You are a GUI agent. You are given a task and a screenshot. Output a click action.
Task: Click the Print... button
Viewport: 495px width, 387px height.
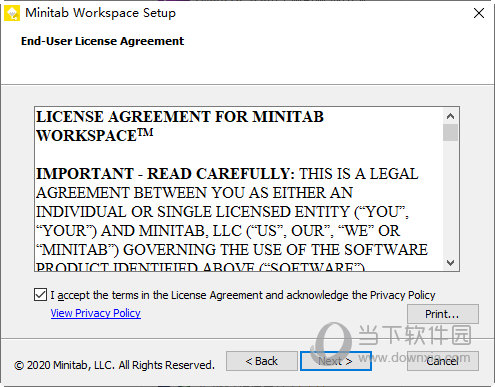point(443,314)
